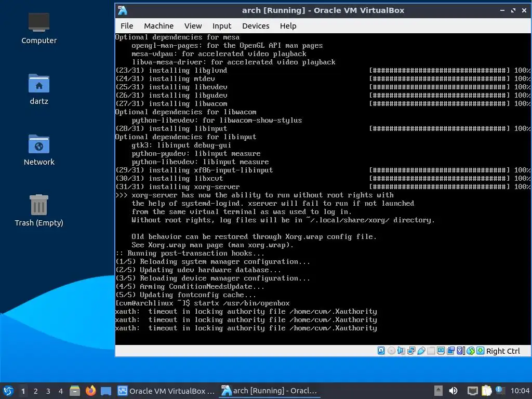Activate the arch [Running] taskbar entry
532x399 pixels.
point(270,391)
